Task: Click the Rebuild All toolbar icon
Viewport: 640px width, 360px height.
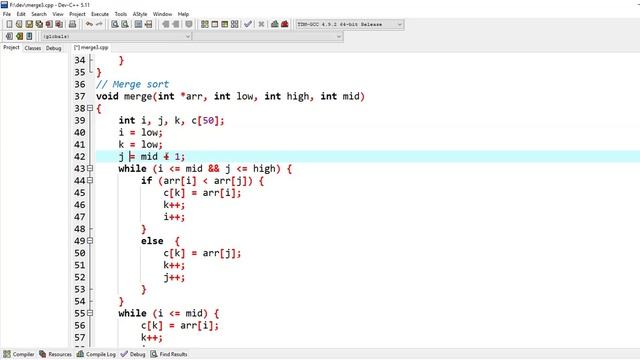Action: pyautogui.click(x=235, y=24)
